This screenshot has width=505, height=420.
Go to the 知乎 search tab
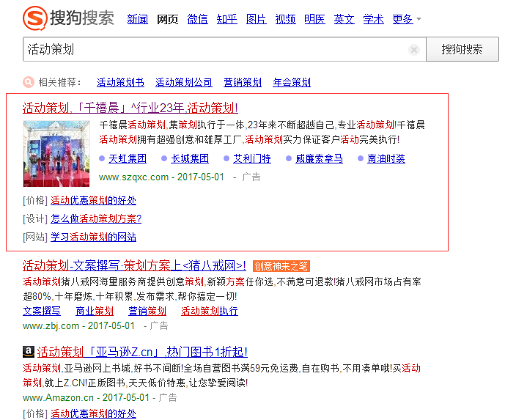[226, 19]
